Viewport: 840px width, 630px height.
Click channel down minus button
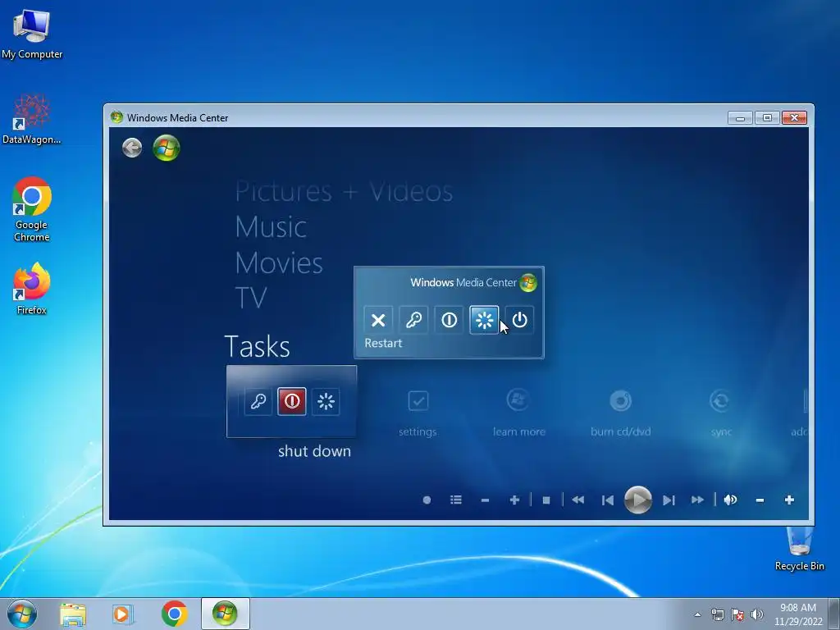pos(486,500)
